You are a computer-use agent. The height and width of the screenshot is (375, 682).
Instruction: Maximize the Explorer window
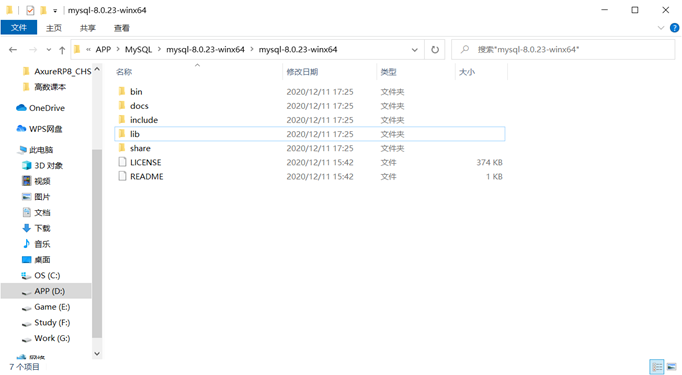[x=635, y=10]
